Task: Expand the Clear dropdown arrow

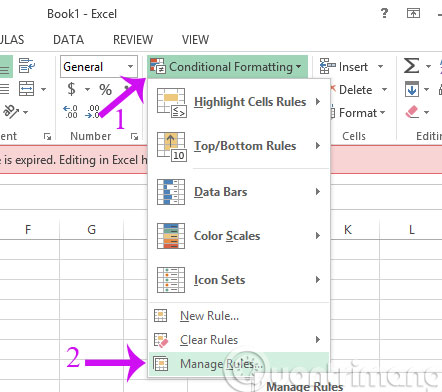Action: (x=426, y=112)
